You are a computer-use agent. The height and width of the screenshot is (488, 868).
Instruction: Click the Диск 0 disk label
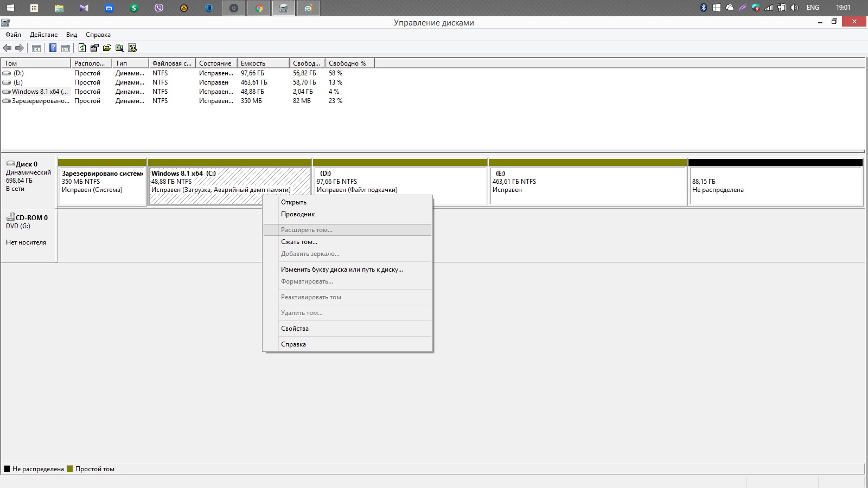point(27,164)
